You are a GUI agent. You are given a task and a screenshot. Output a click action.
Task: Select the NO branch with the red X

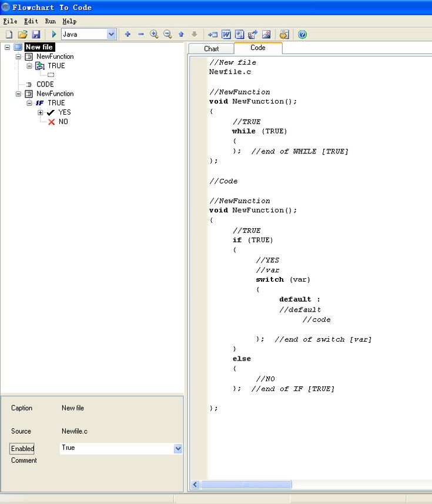point(63,122)
